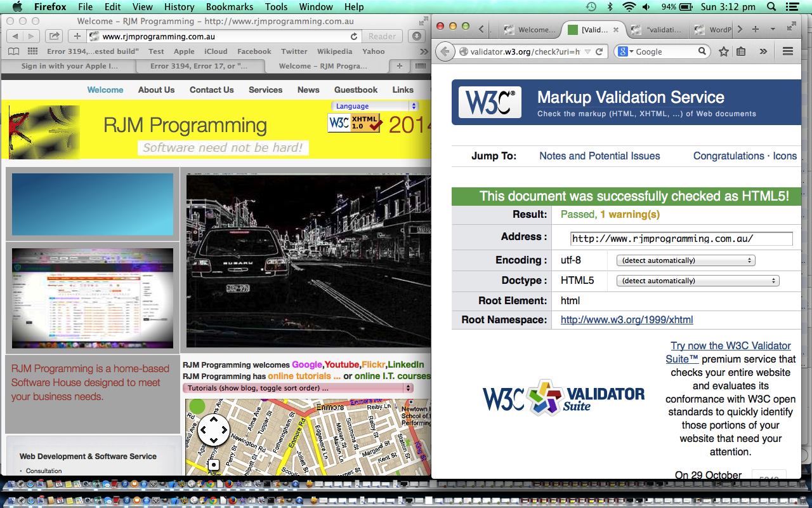Go back in the Safari window

[15, 36]
